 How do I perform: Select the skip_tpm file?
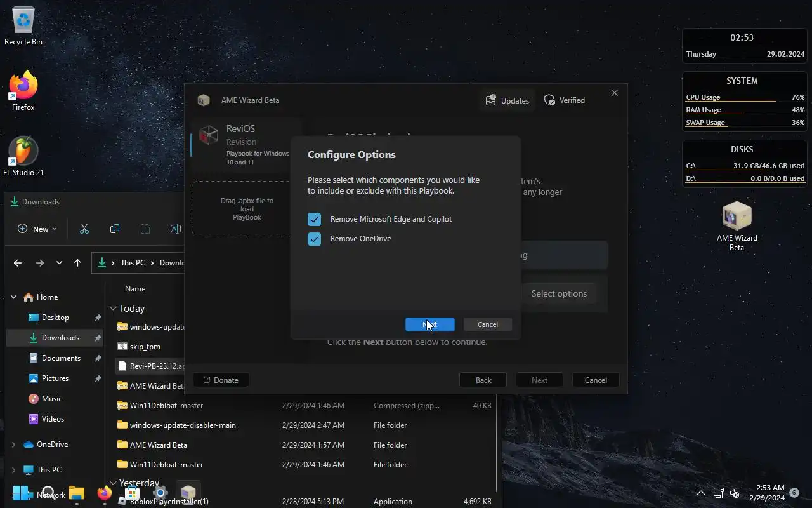coord(145,347)
